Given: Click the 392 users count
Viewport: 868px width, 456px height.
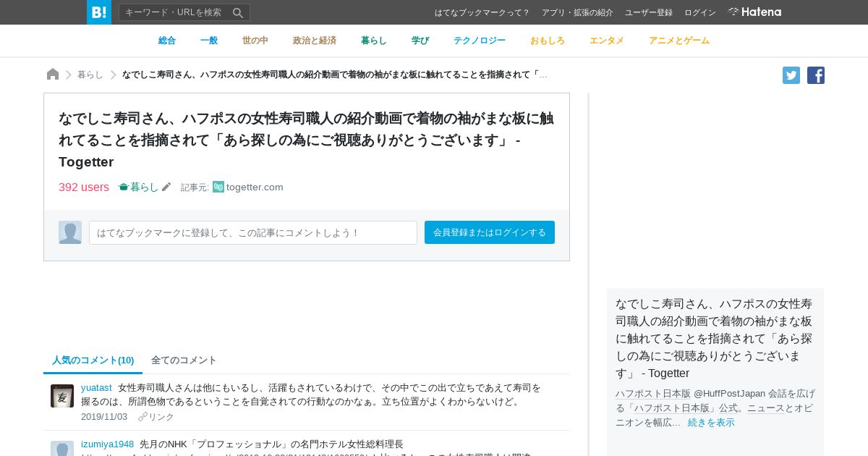Looking at the screenshot, I should pyautogui.click(x=84, y=187).
